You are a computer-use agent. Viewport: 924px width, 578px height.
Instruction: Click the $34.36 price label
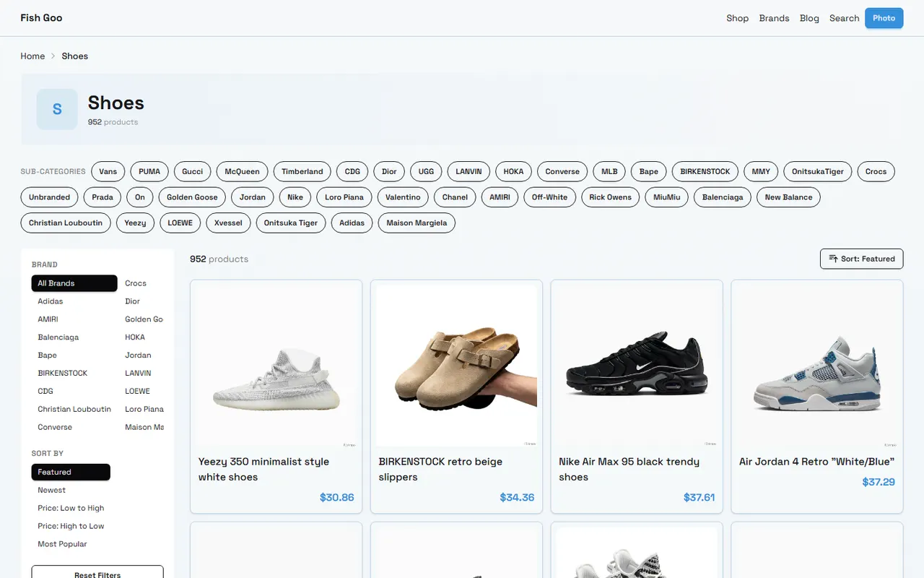517,497
